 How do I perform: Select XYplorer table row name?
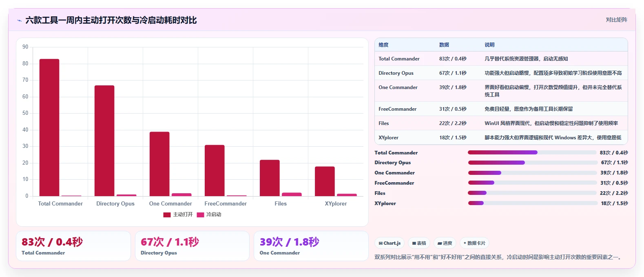click(x=388, y=138)
